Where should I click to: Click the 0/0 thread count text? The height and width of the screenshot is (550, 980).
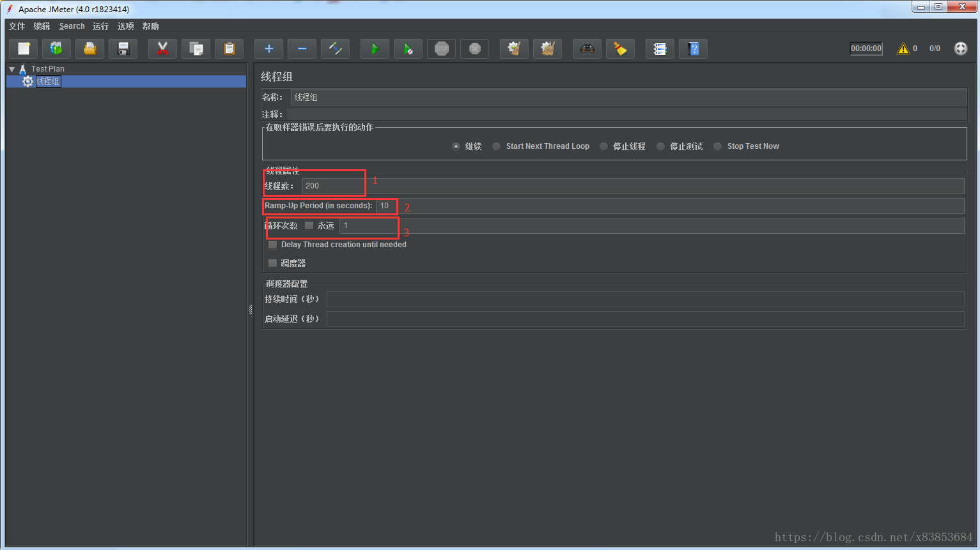(x=935, y=49)
